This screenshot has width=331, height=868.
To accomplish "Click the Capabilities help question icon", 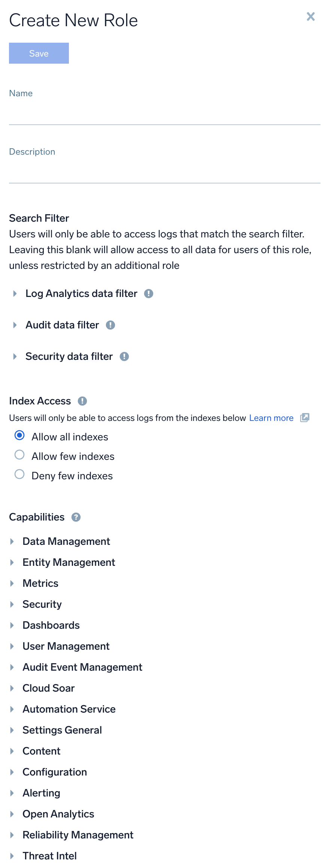I will point(76,517).
